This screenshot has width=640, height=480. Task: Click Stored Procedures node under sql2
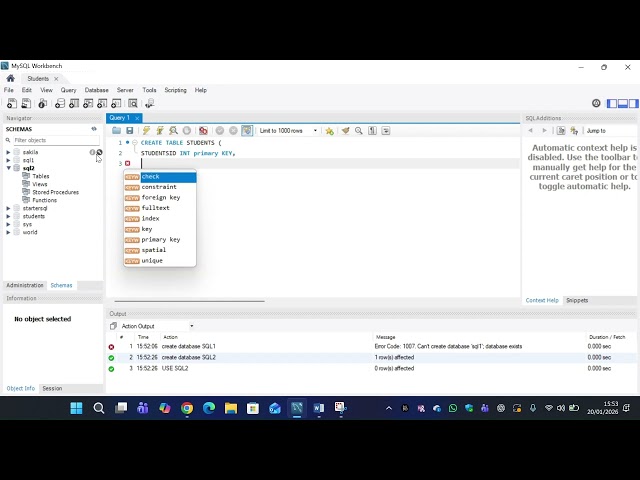(x=56, y=192)
